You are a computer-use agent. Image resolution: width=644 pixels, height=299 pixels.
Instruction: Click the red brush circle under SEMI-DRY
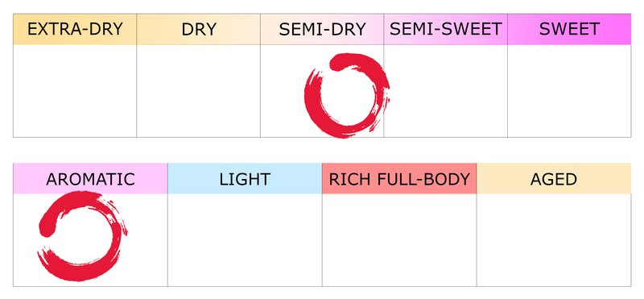pos(347,95)
